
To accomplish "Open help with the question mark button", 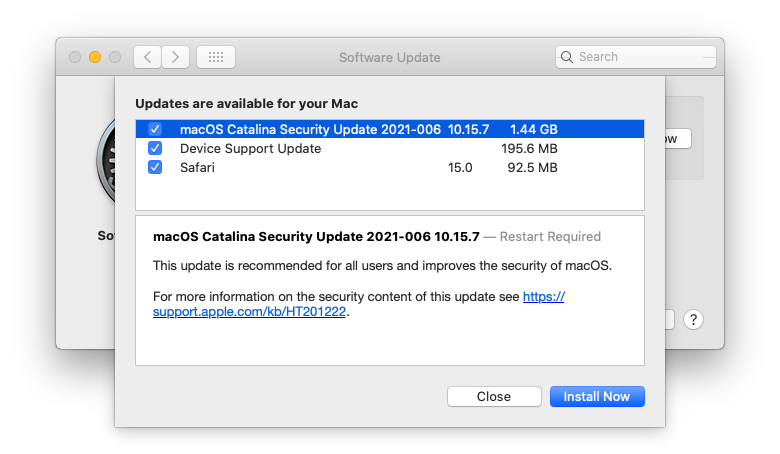I will pyautogui.click(x=693, y=320).
